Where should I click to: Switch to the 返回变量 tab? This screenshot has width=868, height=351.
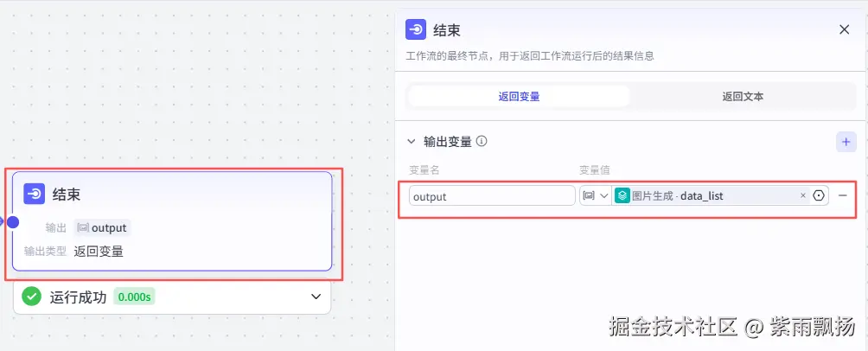[519, 96]
